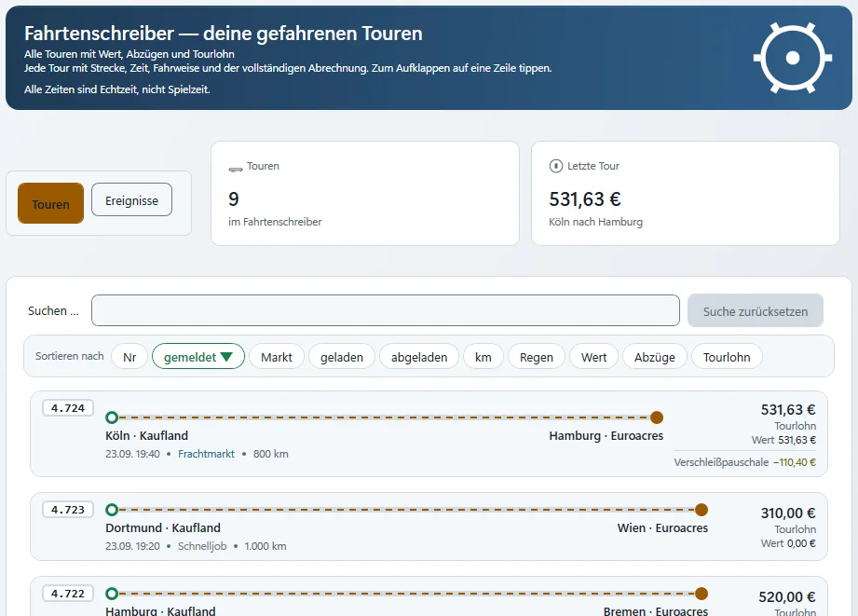Click the 23.09. 19:40 timestamp
Screen dimensions: 858x616
pyautogui.click(x=132, y=453)
